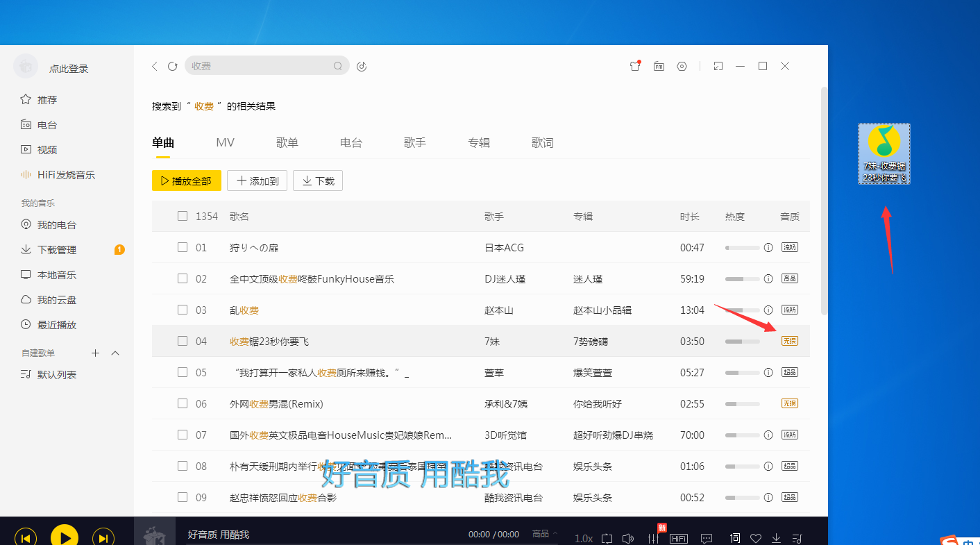This screenshot has width=980, height=545.
Task: Click the magnifier search icon
Action: click(x=338, y=66)
